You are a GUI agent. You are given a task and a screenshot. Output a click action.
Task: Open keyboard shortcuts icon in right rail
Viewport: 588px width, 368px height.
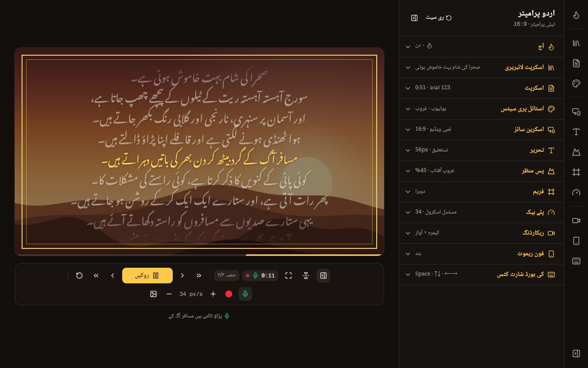pos(576,261)
